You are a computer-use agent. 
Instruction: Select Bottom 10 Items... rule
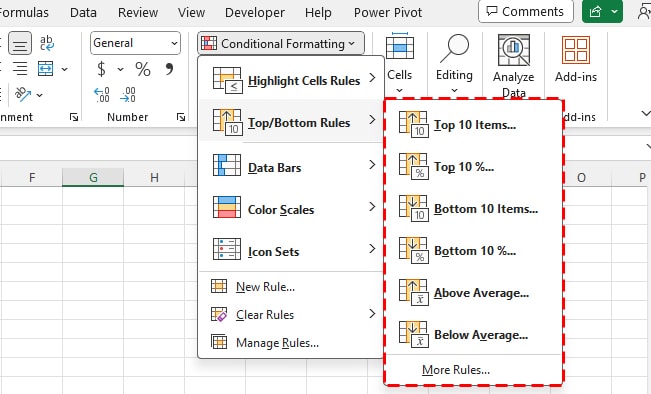[474, 208]
